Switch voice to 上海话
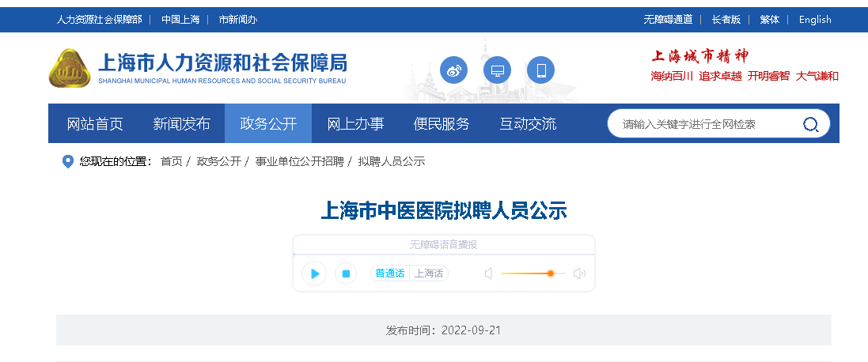 click(x=429, y=273)
